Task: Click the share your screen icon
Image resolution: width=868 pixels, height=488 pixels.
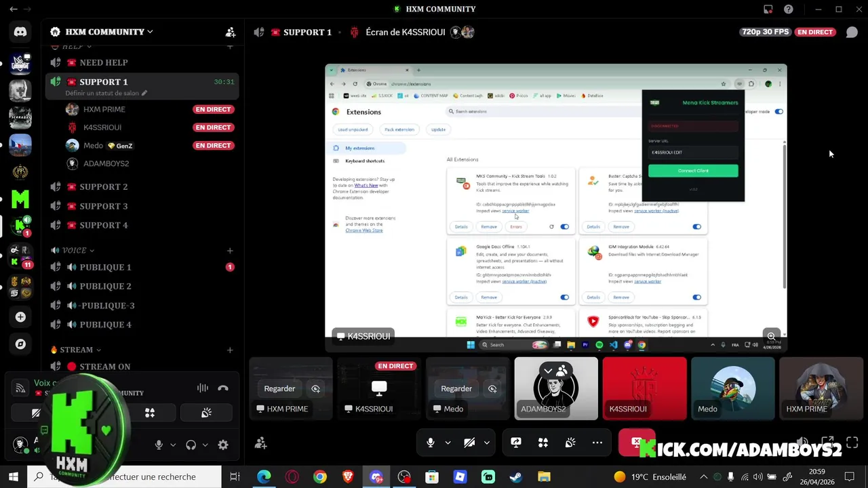Action: 516,443
